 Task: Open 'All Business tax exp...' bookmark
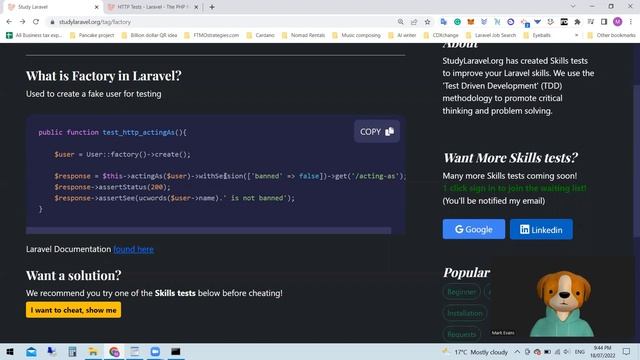point(34,35)
